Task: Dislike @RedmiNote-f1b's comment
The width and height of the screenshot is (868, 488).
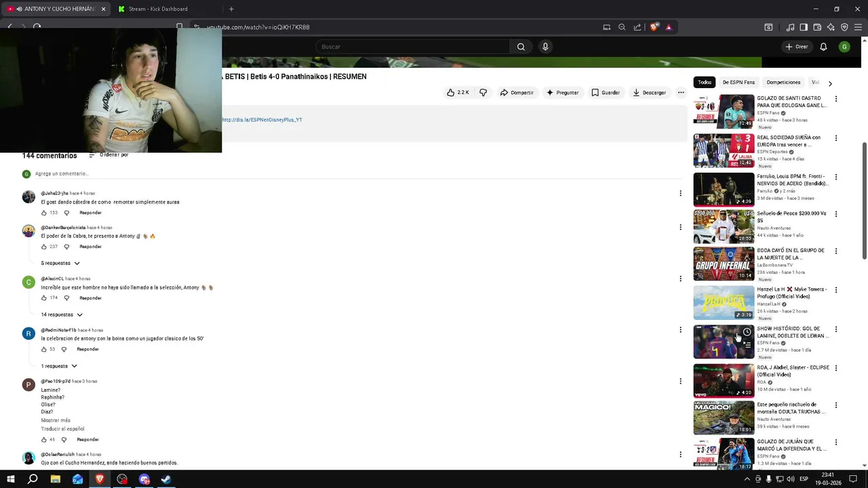Action: 64,350
